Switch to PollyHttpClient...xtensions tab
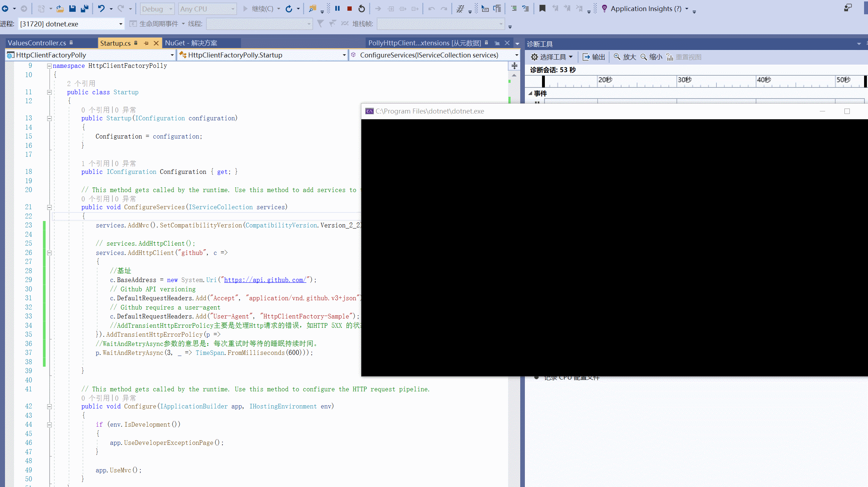Viewport: 868px width, 487px height. coord(425,42)
